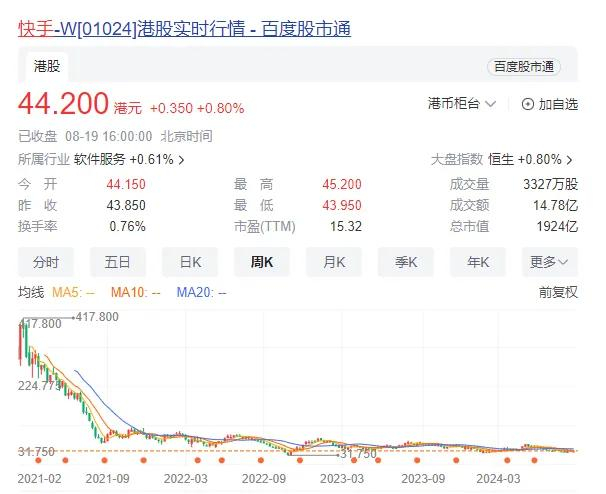
Task: Click the 市盈(TTM) value 15.32
Action: click(x=346, y=226)
